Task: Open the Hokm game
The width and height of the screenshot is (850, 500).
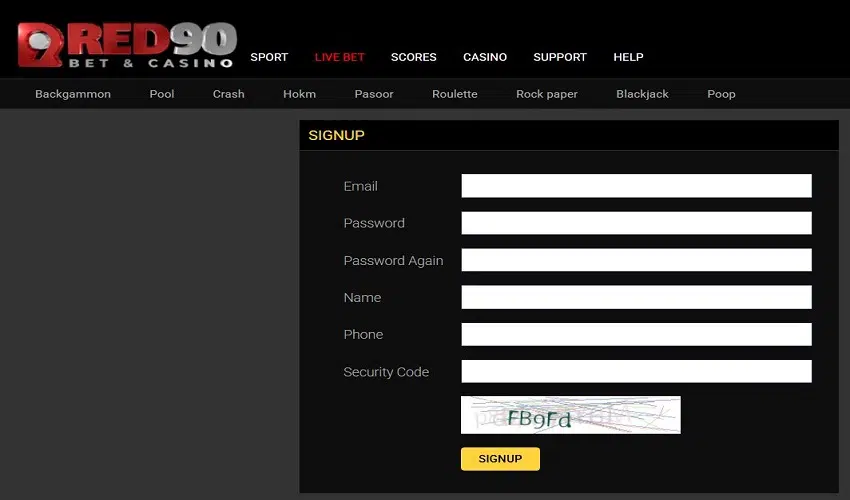Action: 299,94
